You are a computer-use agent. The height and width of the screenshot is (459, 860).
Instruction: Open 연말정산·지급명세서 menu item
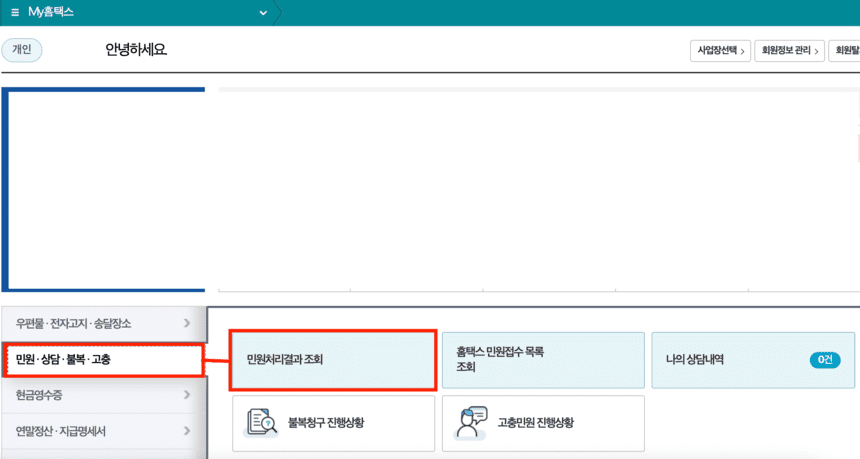[x=104, y=431]
